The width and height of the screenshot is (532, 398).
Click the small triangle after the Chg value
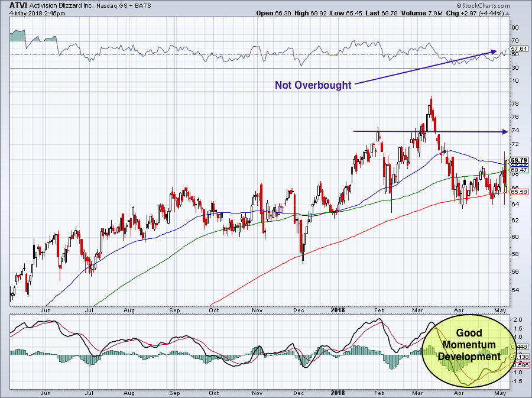(x=507, y=14)
